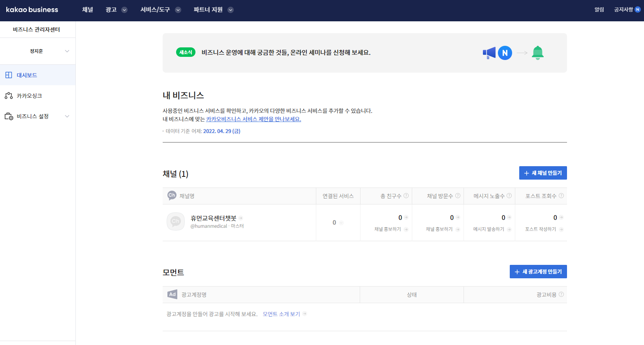Open the online seminar news banner text
The height and width of the screenshot is (345, 644).
[x=286, y=52]
